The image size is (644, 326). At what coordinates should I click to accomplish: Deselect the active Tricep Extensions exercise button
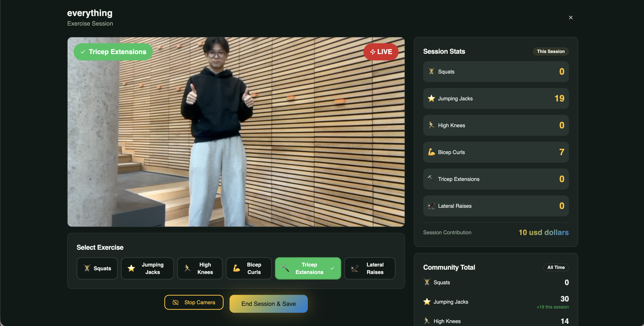(308, 268)
